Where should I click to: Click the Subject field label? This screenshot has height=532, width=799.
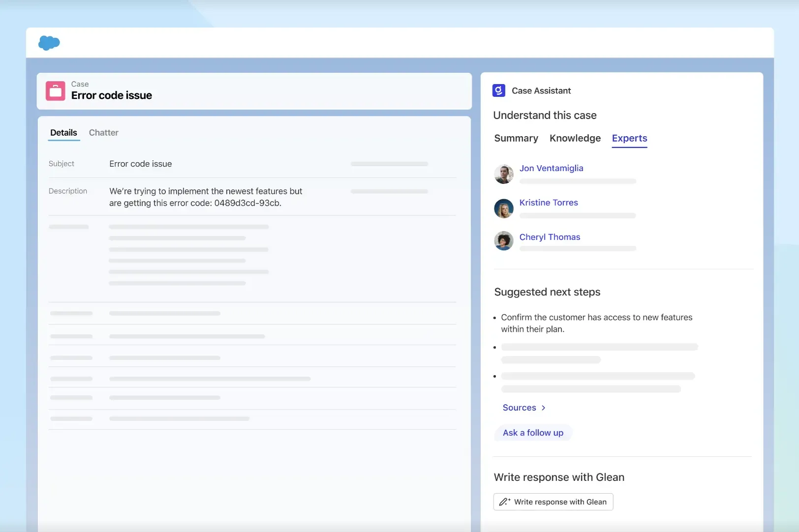pyautogui.click(x=61, y=164)
